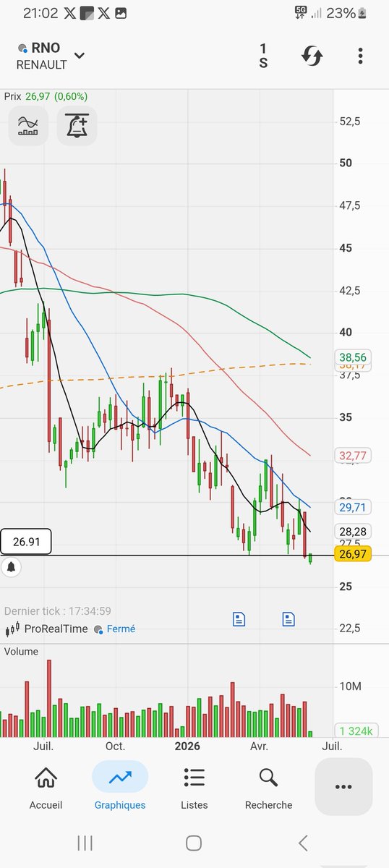Open the RNO Renault ticker dropdown
The image size is (389, 868).
[x=51, y=56]
